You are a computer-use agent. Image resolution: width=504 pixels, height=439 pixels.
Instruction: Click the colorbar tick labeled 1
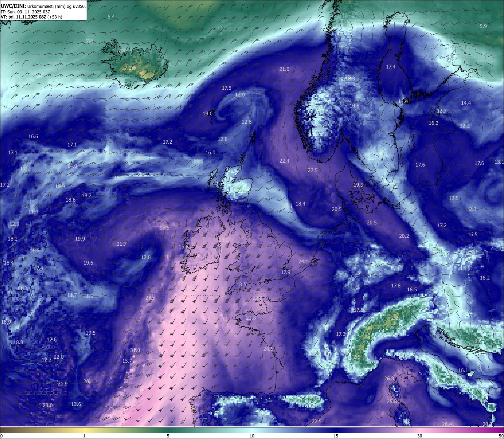(84, 435)
